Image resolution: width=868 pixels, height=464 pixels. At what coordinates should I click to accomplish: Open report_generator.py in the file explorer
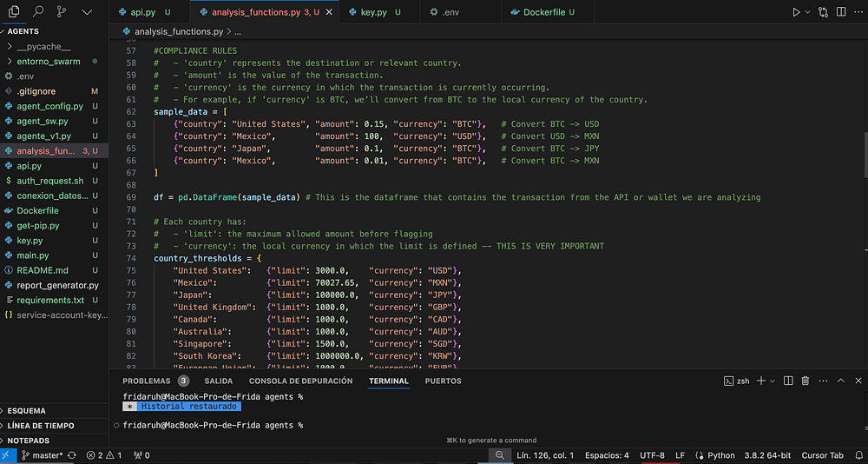pyautogui.click(x=57, y=284)
